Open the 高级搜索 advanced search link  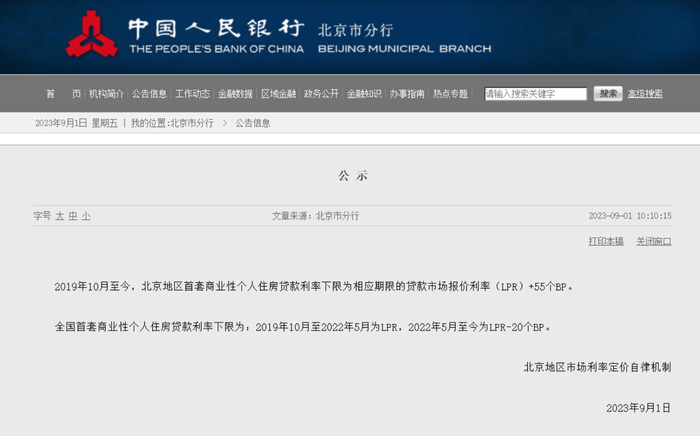(x=645, y=94)
